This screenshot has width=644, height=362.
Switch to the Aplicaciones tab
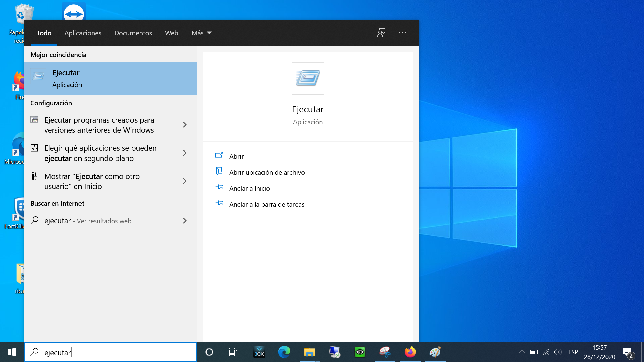click(83, 33)
